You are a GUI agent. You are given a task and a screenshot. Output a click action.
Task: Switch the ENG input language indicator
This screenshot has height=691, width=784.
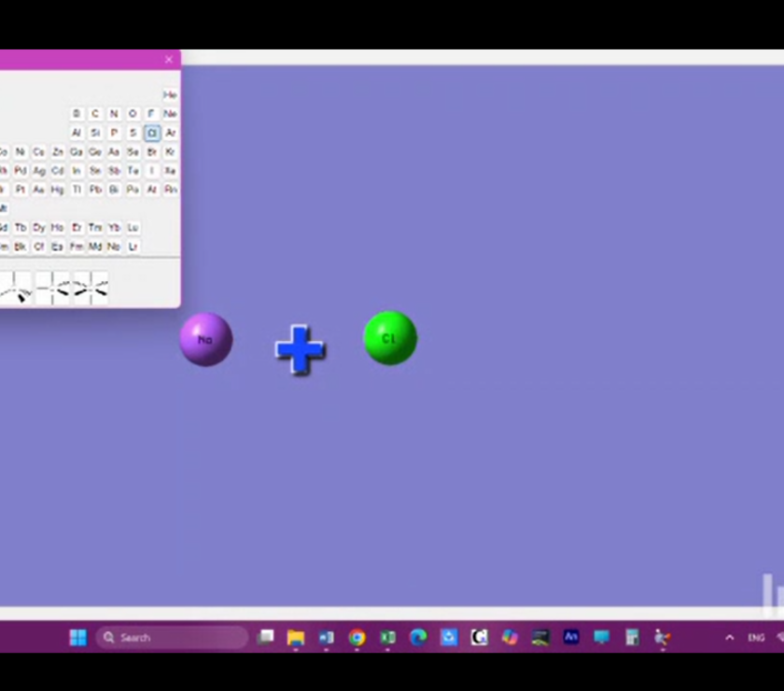coord(756,638)
